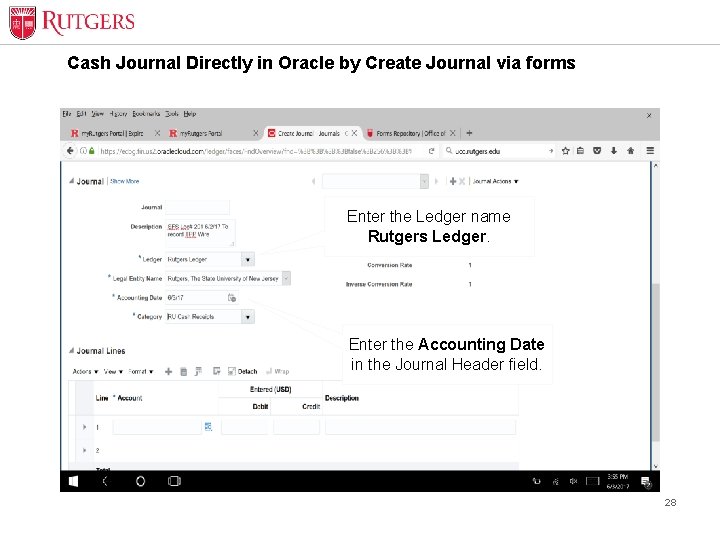Open a new browser tab with plus
720x540 pixels.
469,133
